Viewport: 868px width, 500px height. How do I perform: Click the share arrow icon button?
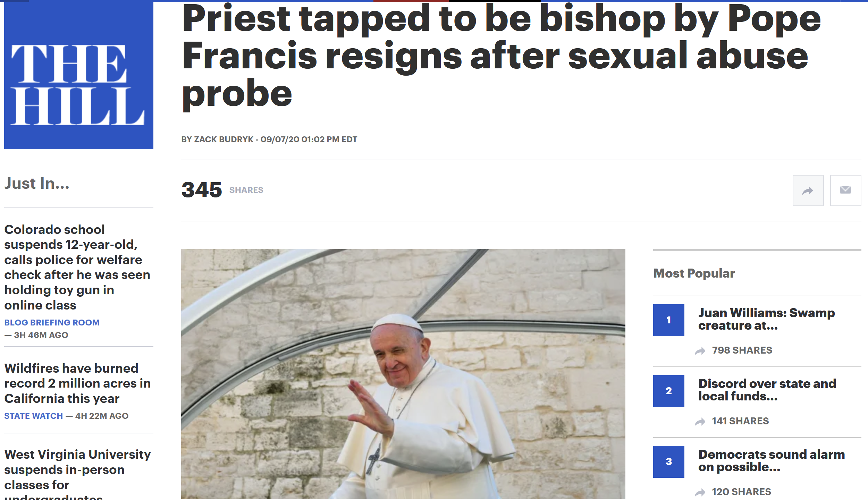(808, 190)
